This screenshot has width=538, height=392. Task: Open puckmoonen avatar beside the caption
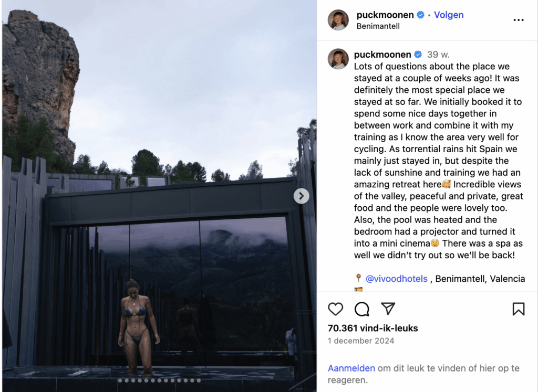coord(338,59)
